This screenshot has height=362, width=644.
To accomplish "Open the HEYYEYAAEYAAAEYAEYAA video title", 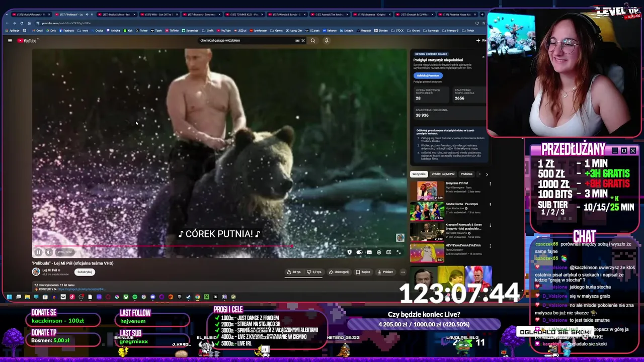I will 463,245.
